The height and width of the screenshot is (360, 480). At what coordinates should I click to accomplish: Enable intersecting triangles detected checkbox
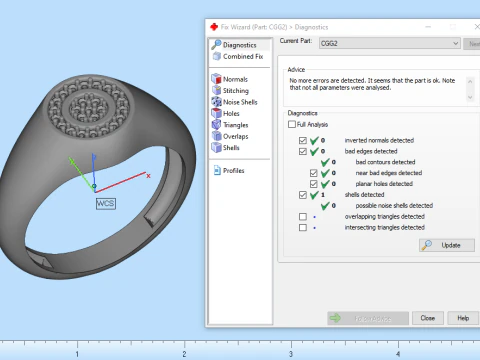click(303, 228)
